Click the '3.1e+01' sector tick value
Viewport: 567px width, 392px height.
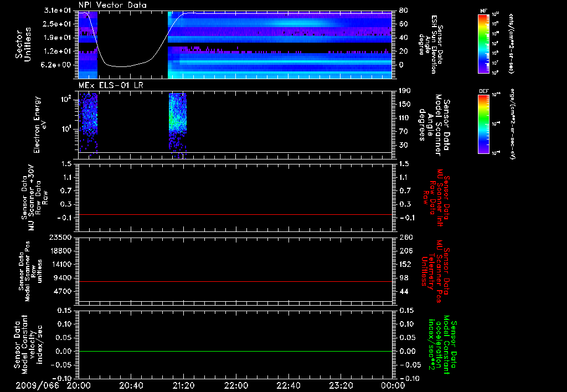pos(57,11)
